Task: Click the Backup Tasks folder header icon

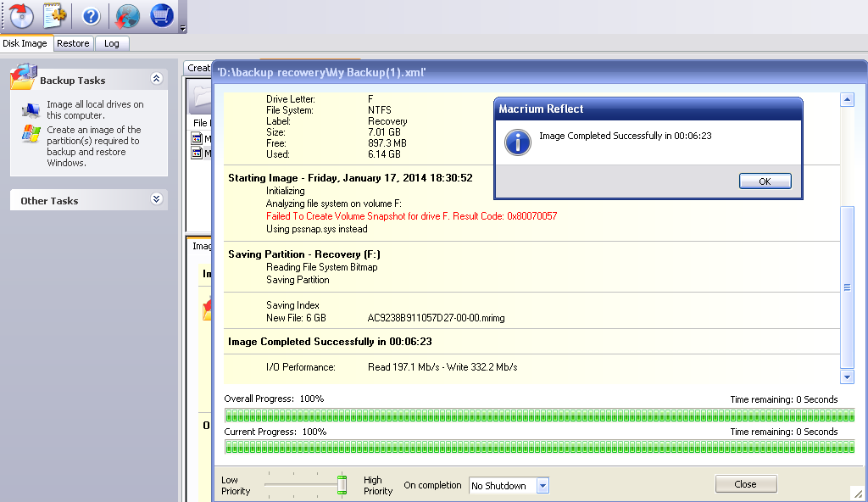Action: [23, 76]
